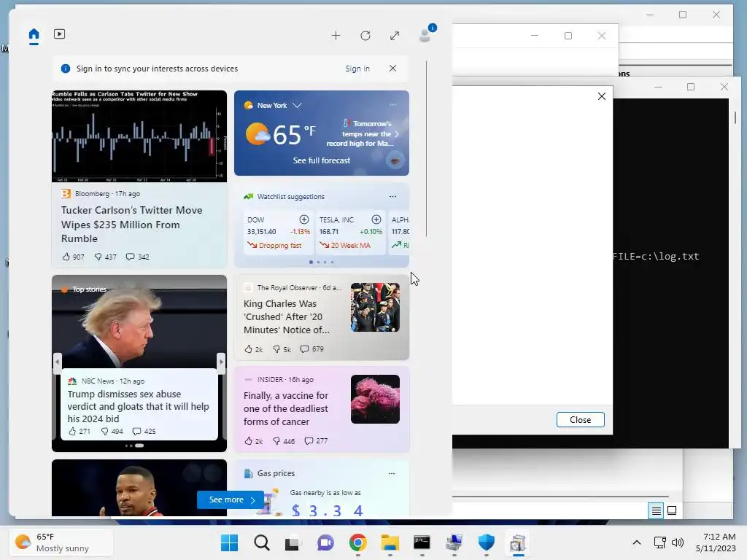Open Gas prices card more options

pyautogui.click(x=392, y=473)
